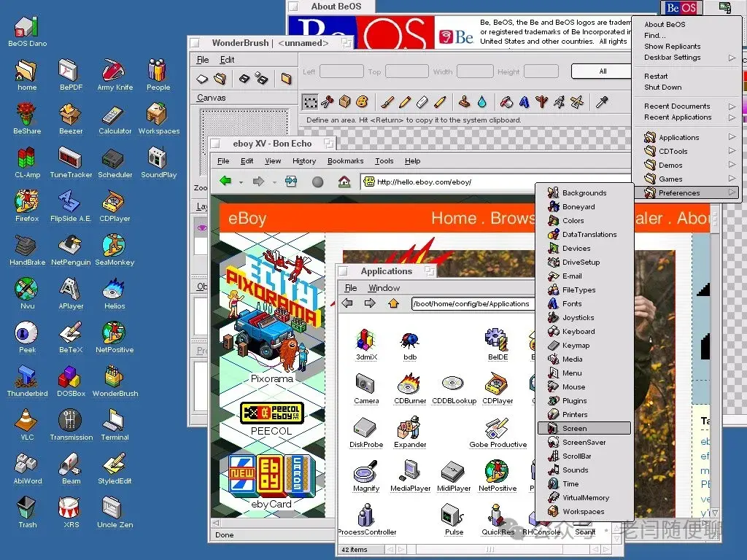Screen dimensions: 747x560
Task: Click the Home icon in Bon Echo toolbar
Action: (x=344, y=182)
